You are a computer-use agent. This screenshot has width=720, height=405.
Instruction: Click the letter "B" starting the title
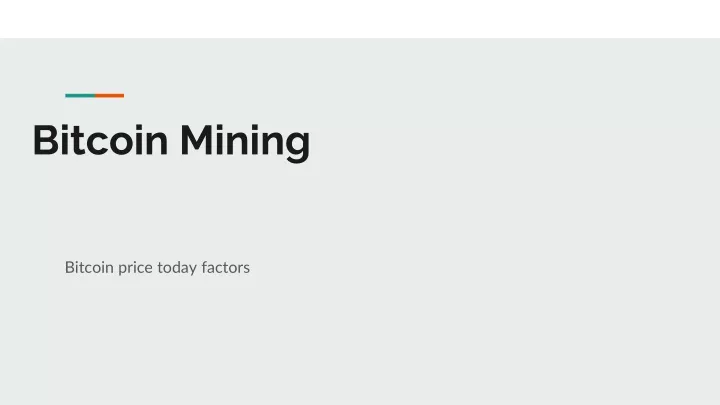pos(45,140)
